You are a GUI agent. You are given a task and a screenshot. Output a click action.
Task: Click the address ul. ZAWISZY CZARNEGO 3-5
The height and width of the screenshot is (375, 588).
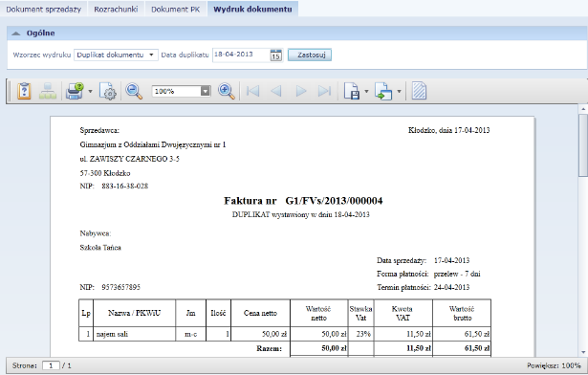pyautogui.click(x=129, y=159)
